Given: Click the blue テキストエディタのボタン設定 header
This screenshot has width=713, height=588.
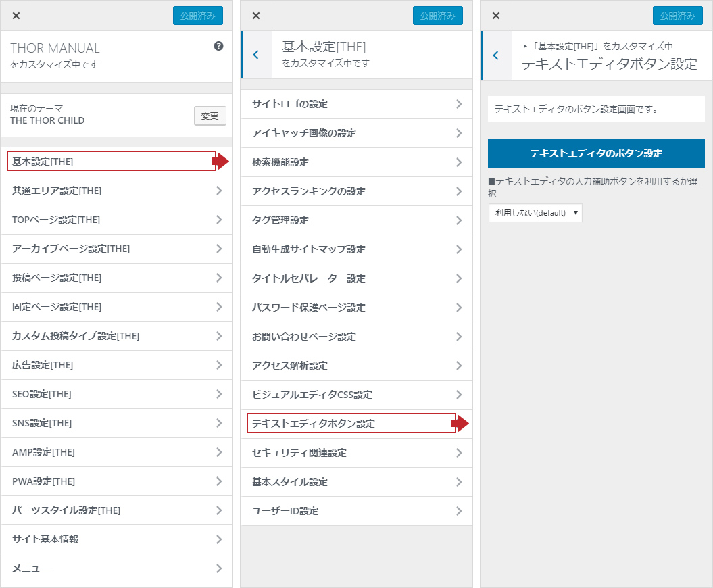Looking at the screenshot, I should tap(595, 153).
